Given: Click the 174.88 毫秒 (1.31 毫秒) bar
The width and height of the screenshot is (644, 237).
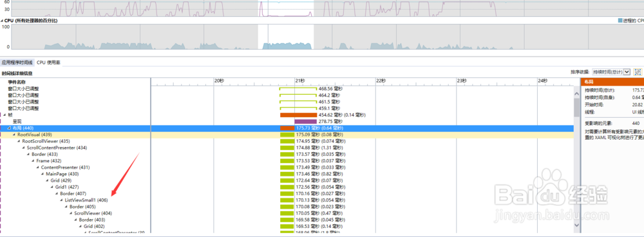Looking at the screenshot, I should (x=287, y=148).
